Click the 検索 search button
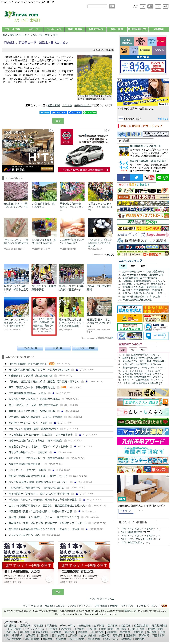The image size is (171, 644). click(x=112, y=6)
